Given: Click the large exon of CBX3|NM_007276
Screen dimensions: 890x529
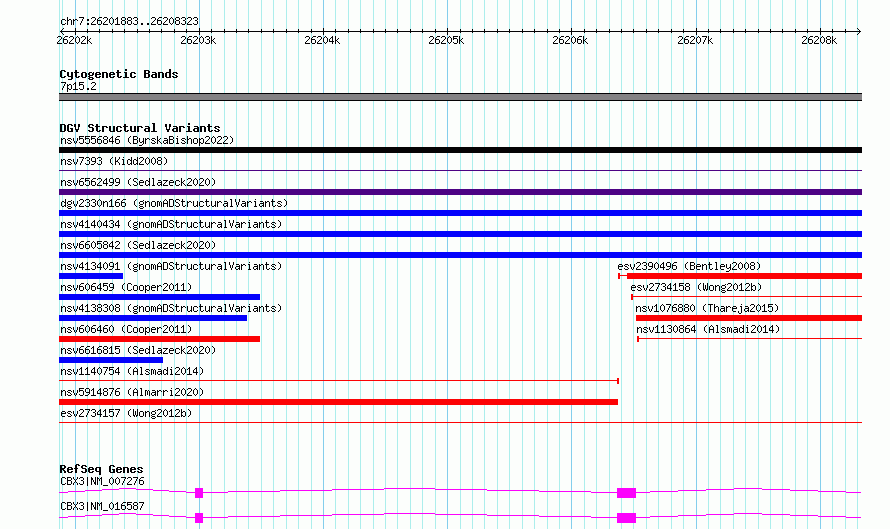Looking at the screenshot, I should click(627, 493).
